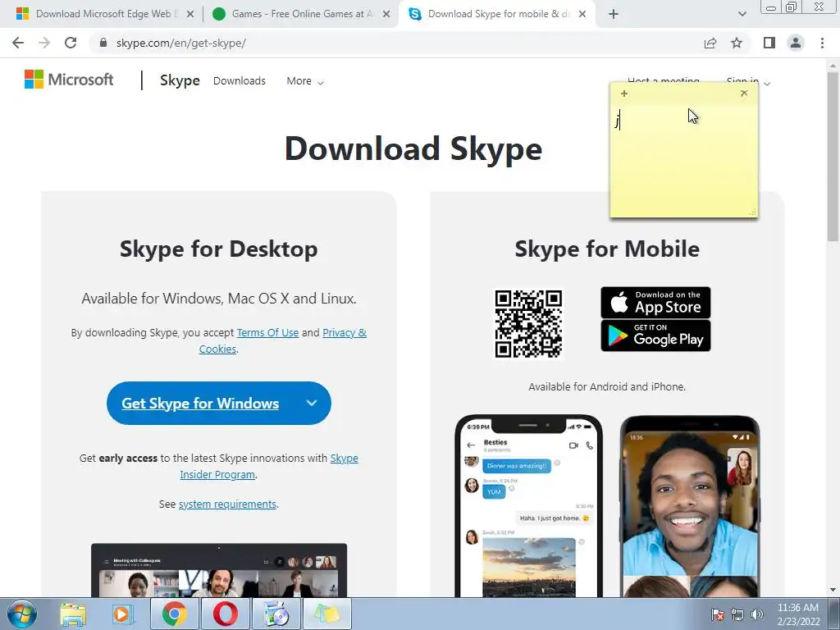Click the taskbar clock showing 11:36 AM
The image size is (840, 630).
pos(798,614)
